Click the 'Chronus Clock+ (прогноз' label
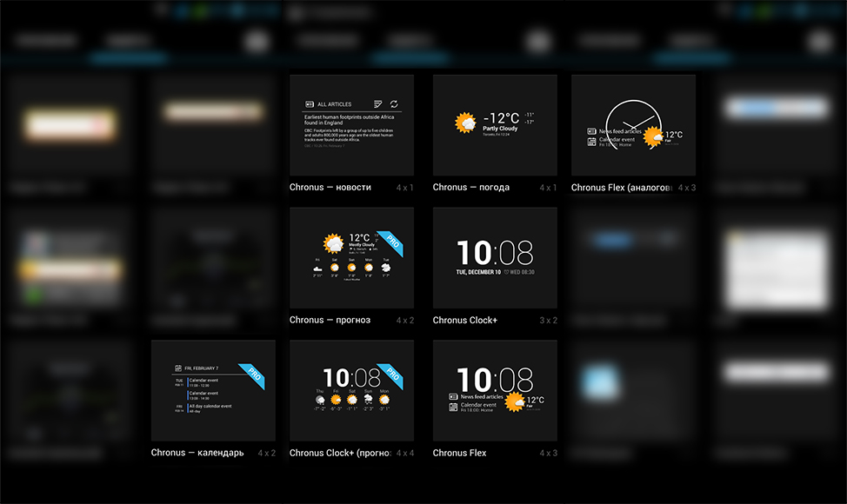This screenshot has height=504, width=847. tap(340, 454)
